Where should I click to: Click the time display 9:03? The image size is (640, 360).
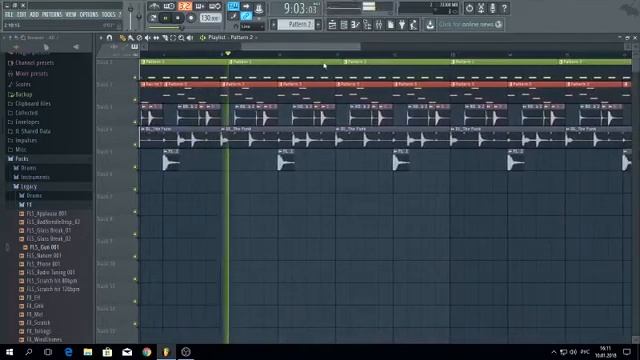(300, 8)
